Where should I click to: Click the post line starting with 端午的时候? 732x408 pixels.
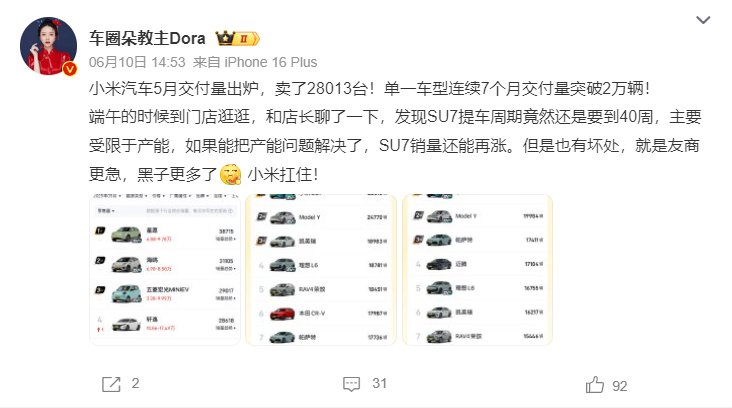pyautogui.click(x=395, y=117)
